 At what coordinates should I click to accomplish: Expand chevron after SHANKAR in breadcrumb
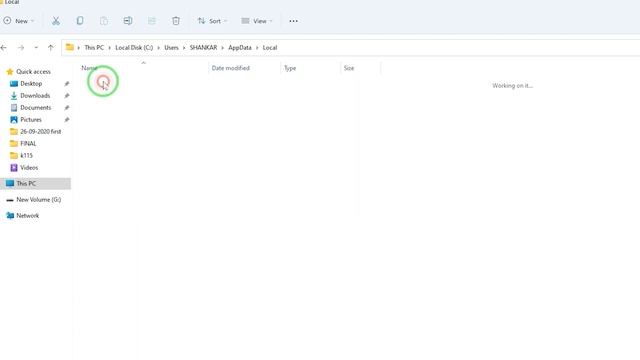pyautogui.click(x=223, y=48)
